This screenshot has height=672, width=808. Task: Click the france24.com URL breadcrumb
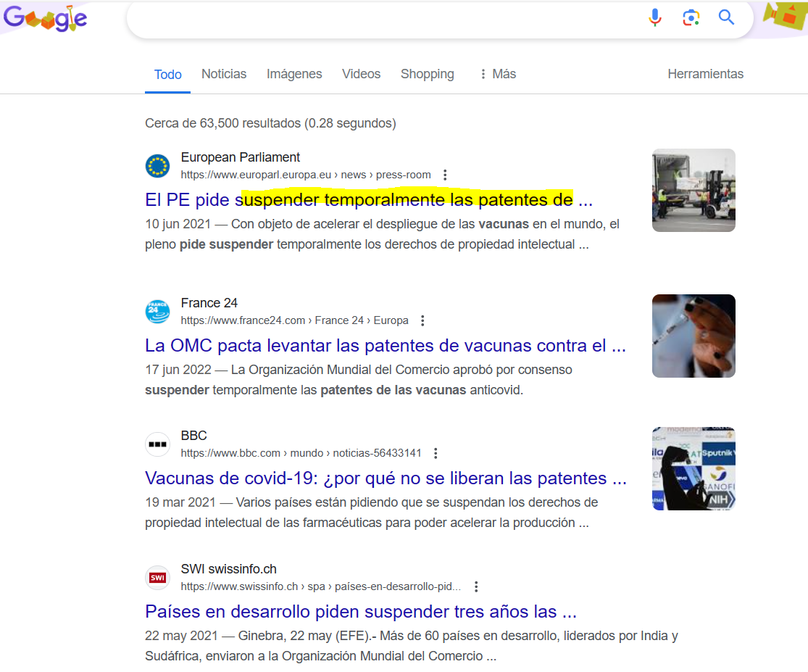point(295,321)
